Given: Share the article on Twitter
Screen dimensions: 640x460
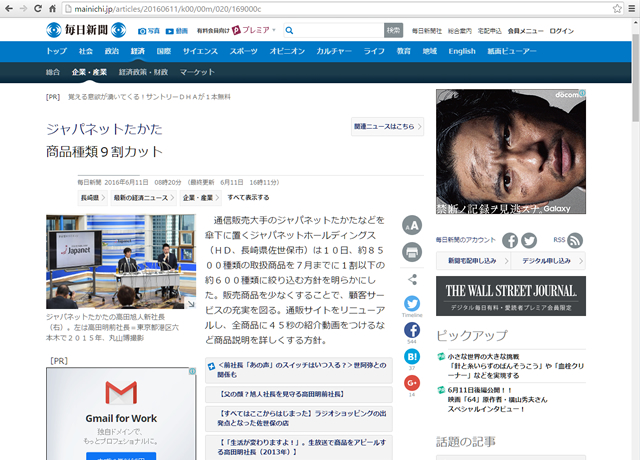Looking at the screenshot, I should tap(411, 303).
